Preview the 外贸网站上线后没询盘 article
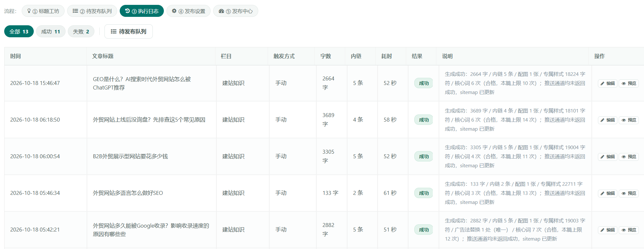The width and height of the screenshot is (644, 249). point(629,120)
